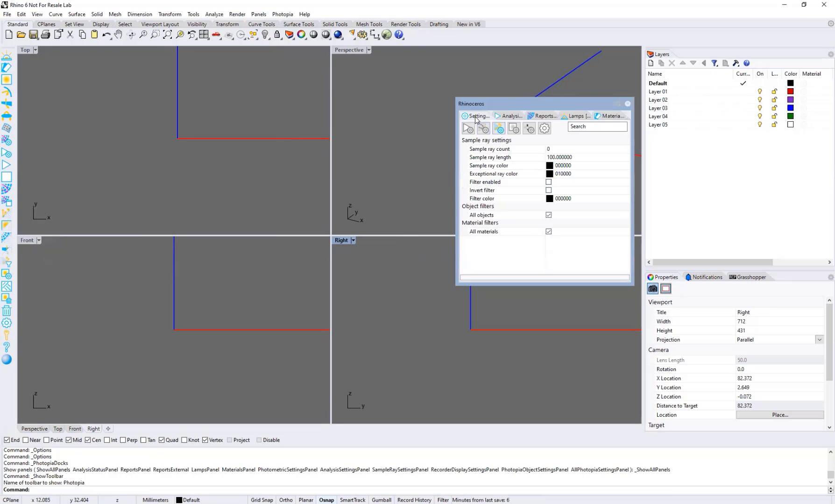Open the Projection dropdown in Properties

[x=819, y=340]
